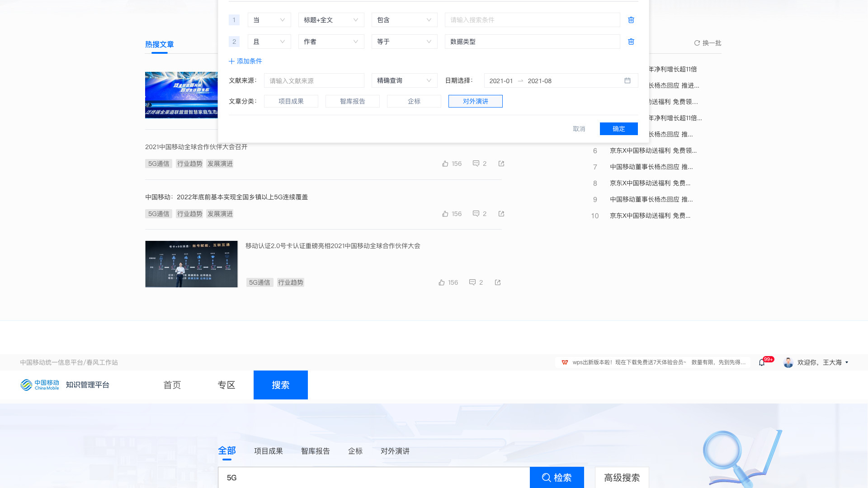This screenshot has width=868, height=488.
Task: Click the 5G search input field
Action: click(x=371, y=477)
